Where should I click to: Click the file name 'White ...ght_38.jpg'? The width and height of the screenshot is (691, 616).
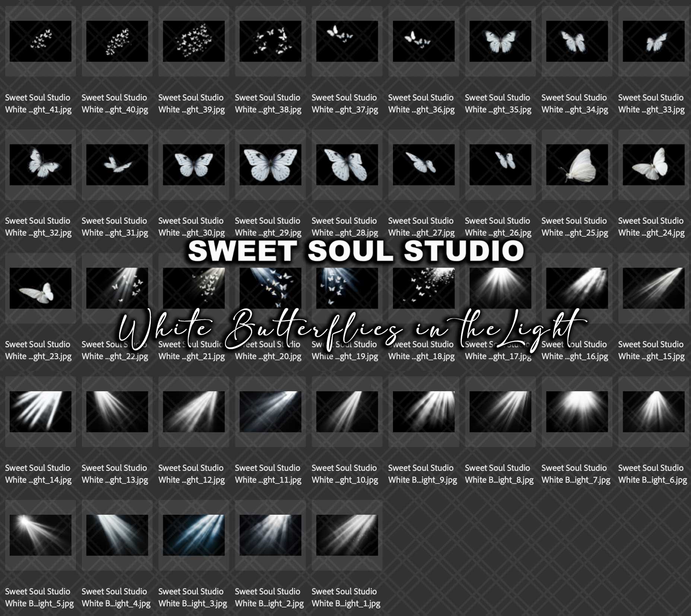[x=268, y=110]
